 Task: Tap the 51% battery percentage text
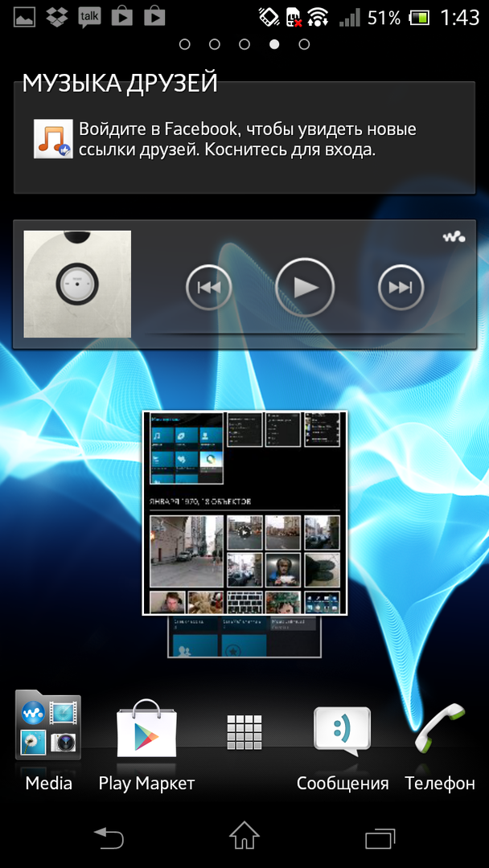coord(384,18)
